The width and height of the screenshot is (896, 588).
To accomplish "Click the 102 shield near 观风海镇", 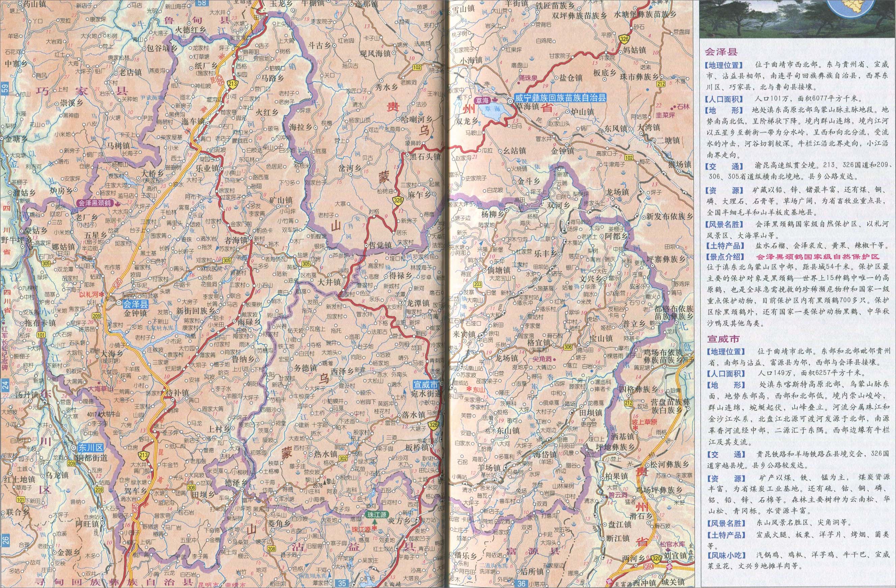I will tap(416, 68).
